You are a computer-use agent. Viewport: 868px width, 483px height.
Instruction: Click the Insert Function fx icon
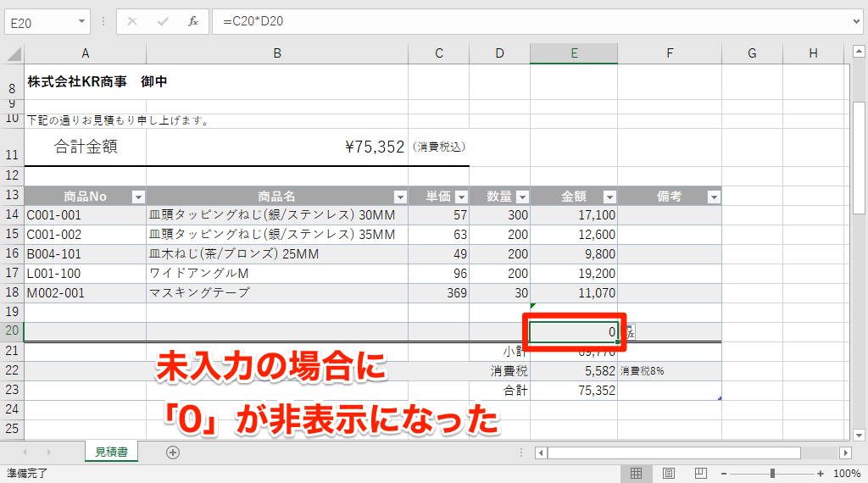(x=192, y=21)
